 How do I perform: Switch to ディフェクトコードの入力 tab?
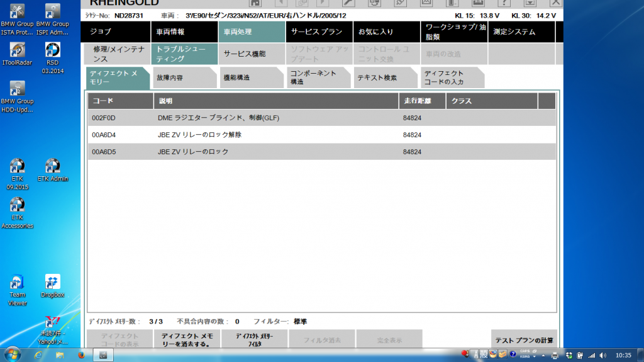(x=452, y=77)
